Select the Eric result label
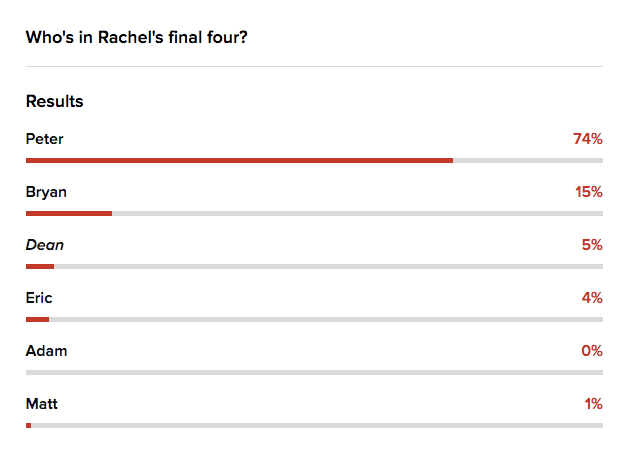This screenshot has width=640, height=455. coord(39,297)
